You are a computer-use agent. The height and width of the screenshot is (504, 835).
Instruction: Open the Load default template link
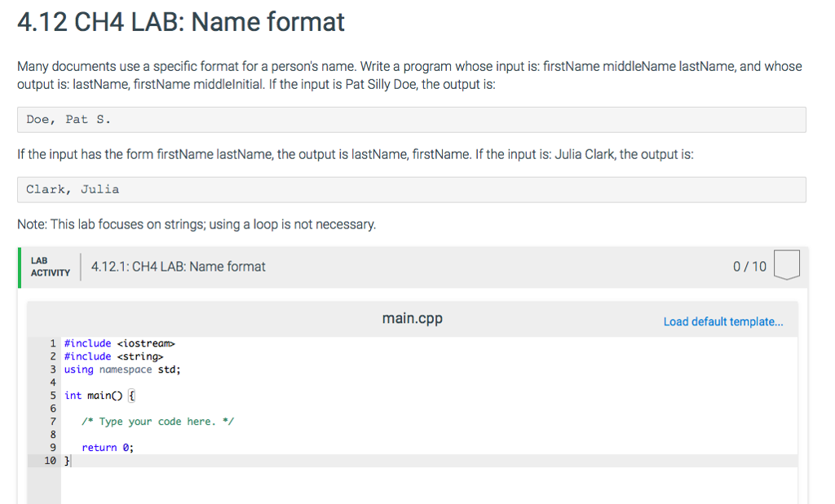pos(722,321)
